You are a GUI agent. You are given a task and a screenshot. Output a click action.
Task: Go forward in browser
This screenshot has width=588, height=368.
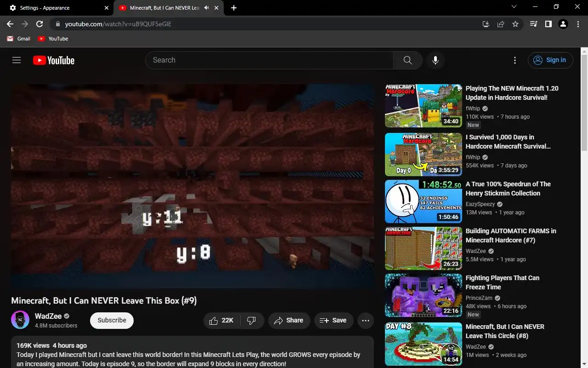(x=25, y=24)
